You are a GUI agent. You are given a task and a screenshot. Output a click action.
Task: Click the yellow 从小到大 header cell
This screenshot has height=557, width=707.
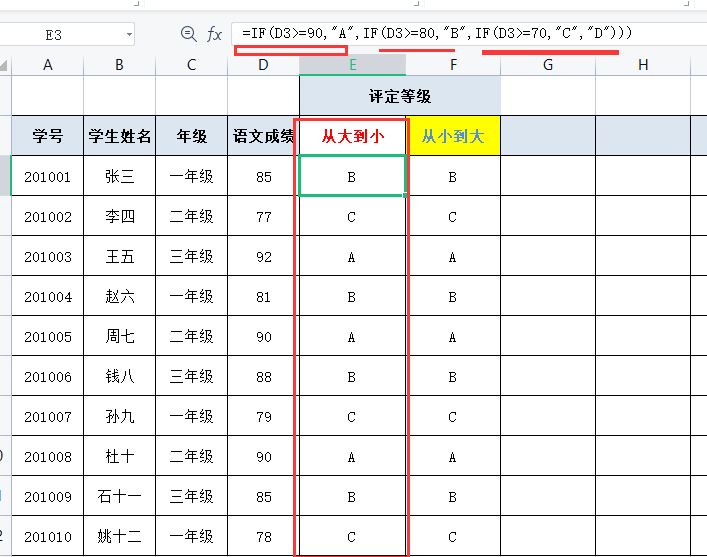(x=453, y=136)
